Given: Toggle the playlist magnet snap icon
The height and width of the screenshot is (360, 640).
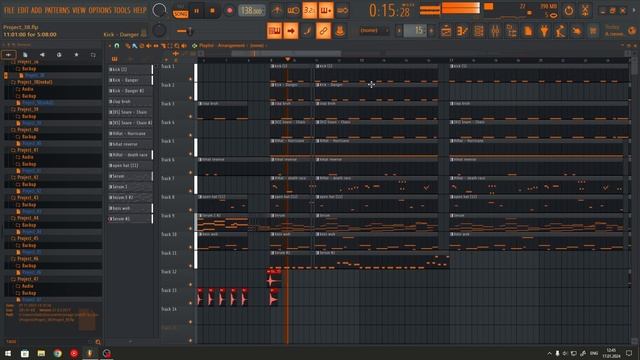Looking at the screenshot, I should [x=117, y=46].
